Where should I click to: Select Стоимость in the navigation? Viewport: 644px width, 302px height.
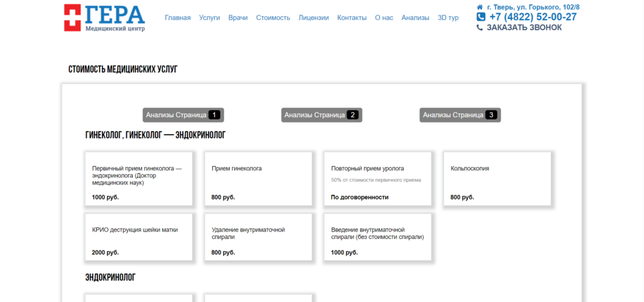click(x=273, y=18)
